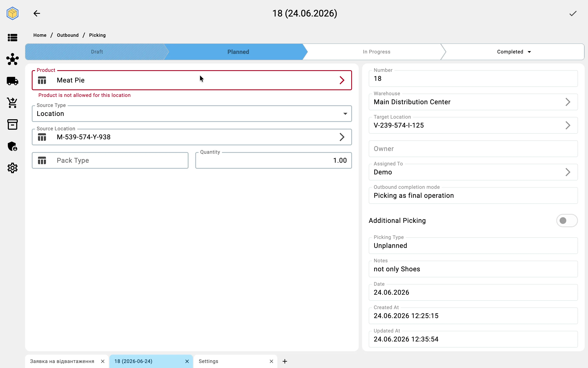Screen dimensions: 588x368
Task: Open the shopping cart sidebar icon
Action: 12,103
